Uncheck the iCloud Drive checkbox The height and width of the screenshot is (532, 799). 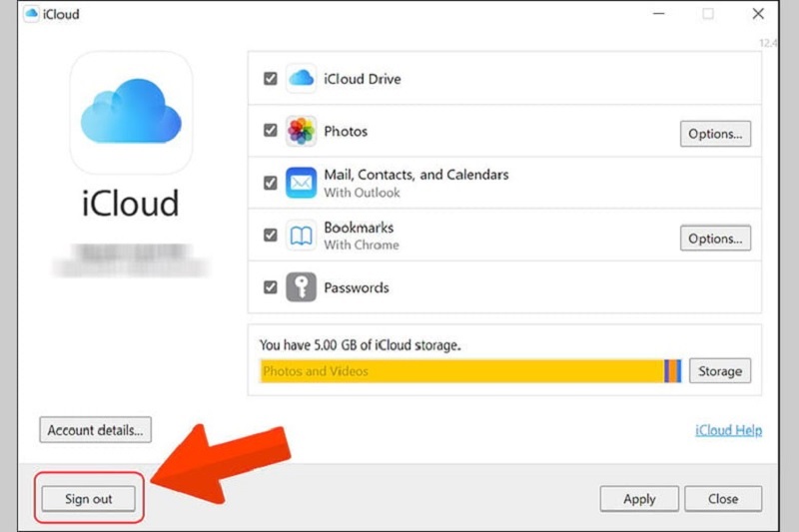pyautogui.click(x=270, y=79)
